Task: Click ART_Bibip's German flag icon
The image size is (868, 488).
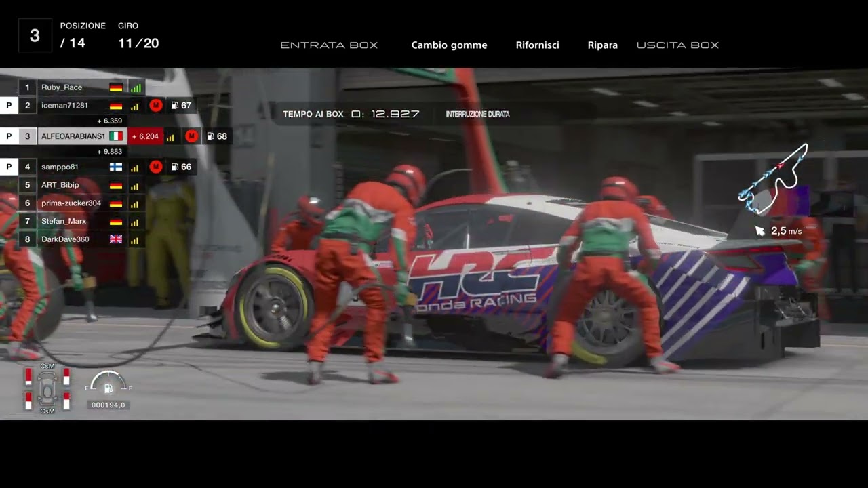Action: (116, 185)
